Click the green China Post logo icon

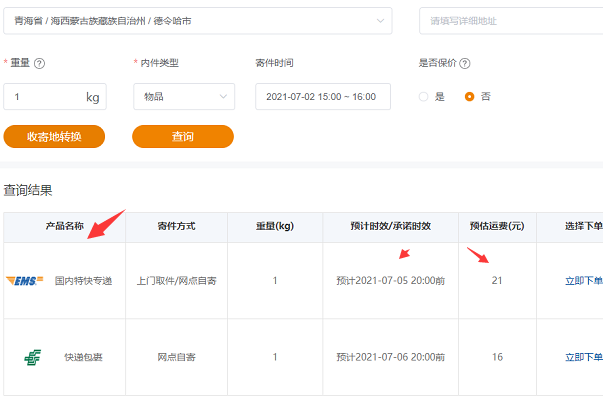tap(33, 357)
